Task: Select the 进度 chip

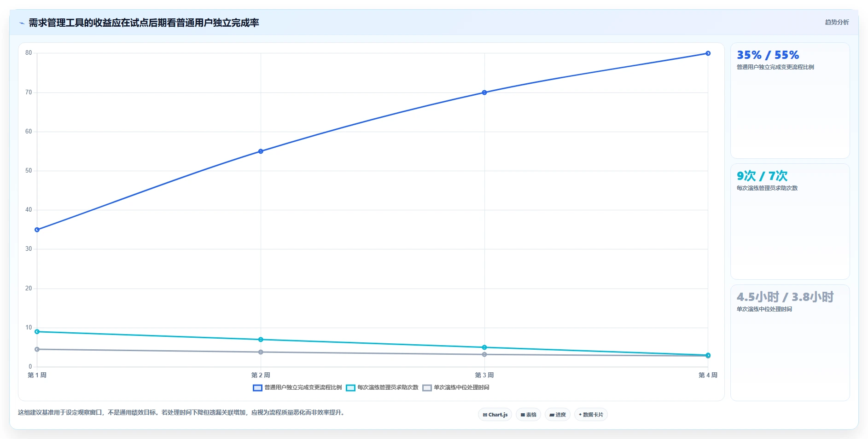Action: coord(557,415)
